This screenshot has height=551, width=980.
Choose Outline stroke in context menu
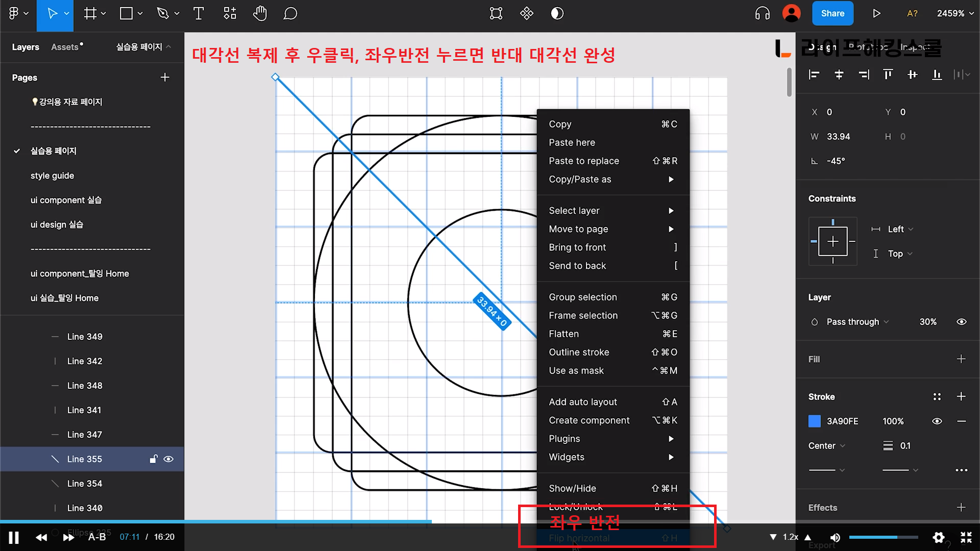pyautogui.click(x=579, y=352)
